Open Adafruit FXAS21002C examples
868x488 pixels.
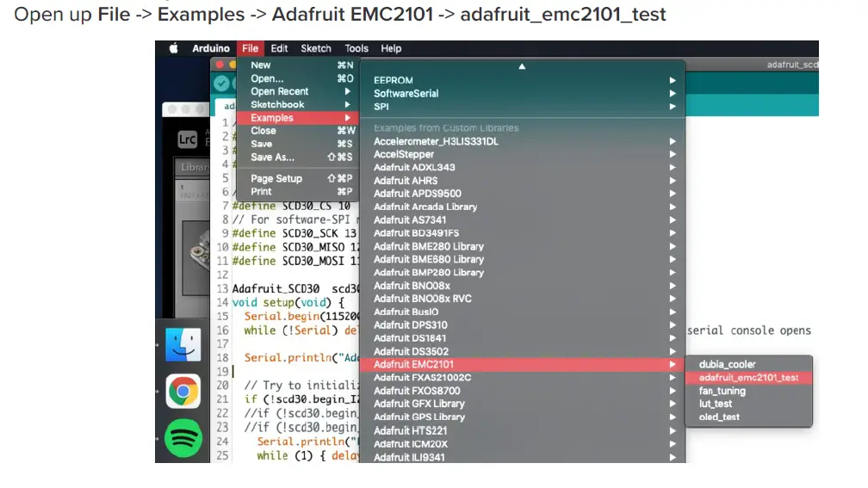[523, 377]
